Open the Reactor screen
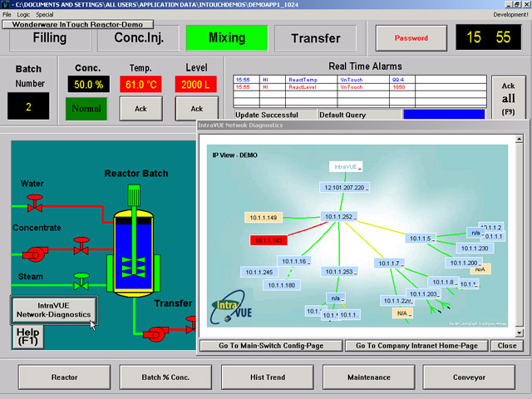Screen dimensions: 532x399 [x=65, y=377]
